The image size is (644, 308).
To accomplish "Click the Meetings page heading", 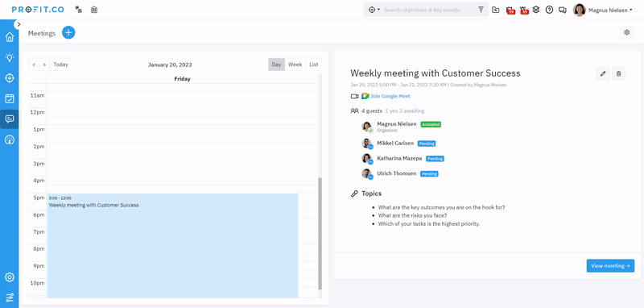I will tap(42, 33).
